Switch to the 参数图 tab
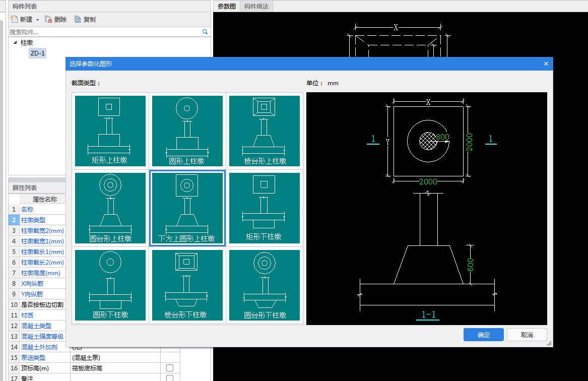The width and height of the screenshot is (588, 381). point(227,7)
